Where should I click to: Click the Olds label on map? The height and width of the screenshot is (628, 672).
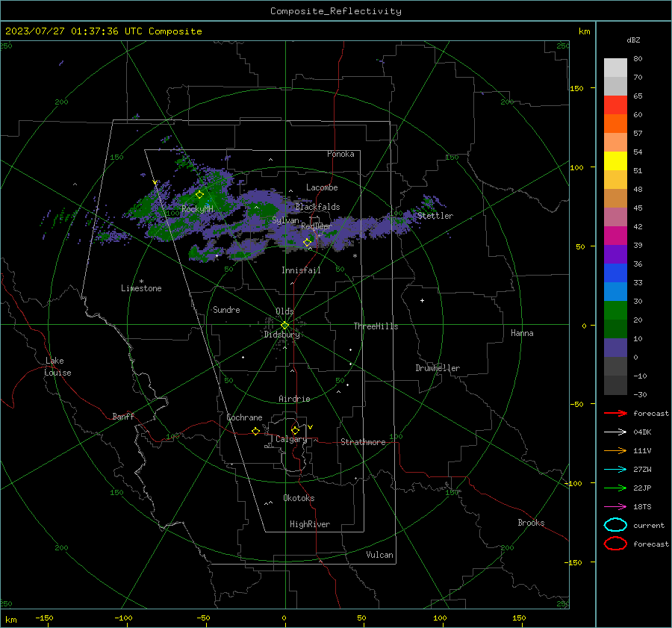tap(284, 311)
